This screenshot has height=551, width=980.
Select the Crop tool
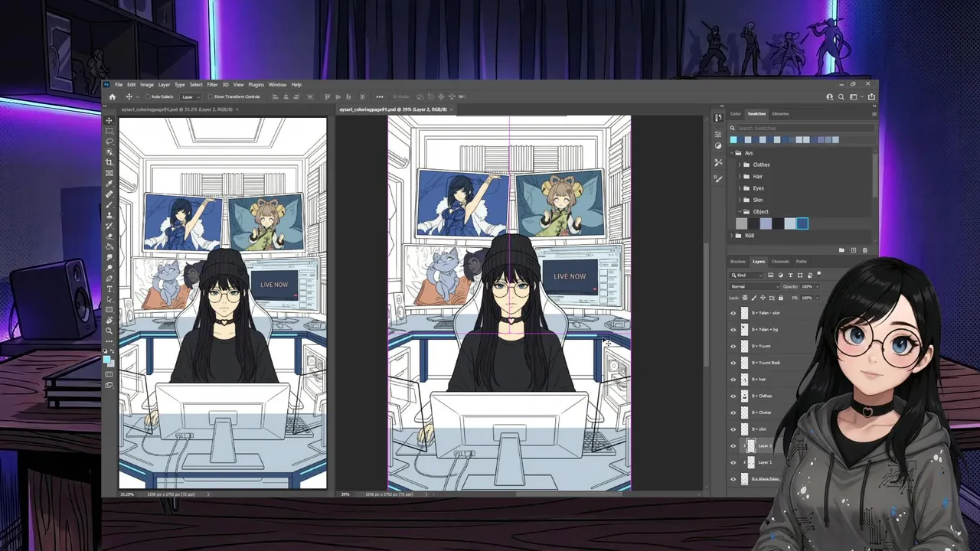(109, 161)
